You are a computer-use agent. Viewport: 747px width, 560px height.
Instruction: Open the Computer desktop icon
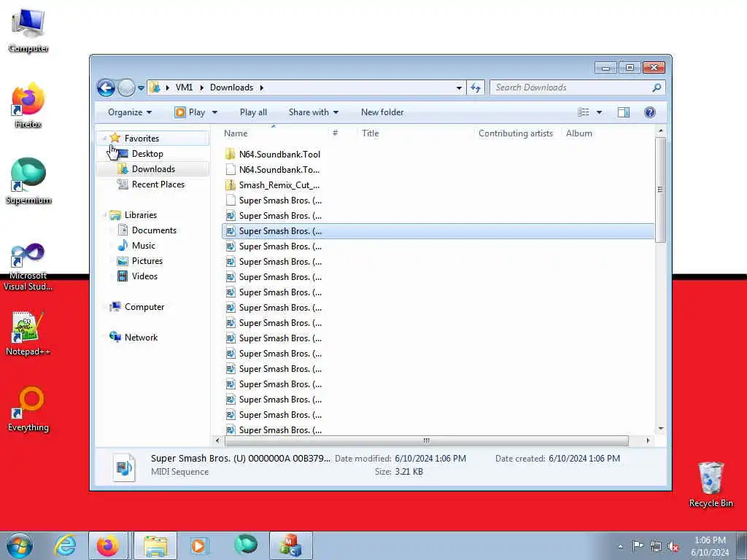pyautogui.click(x=28, y=31)
